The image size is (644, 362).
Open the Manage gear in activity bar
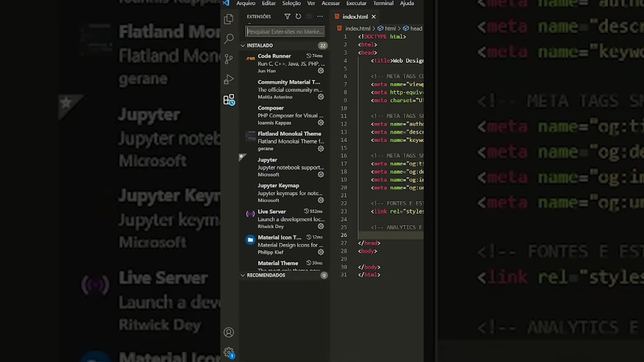click(x=229, y=352)
